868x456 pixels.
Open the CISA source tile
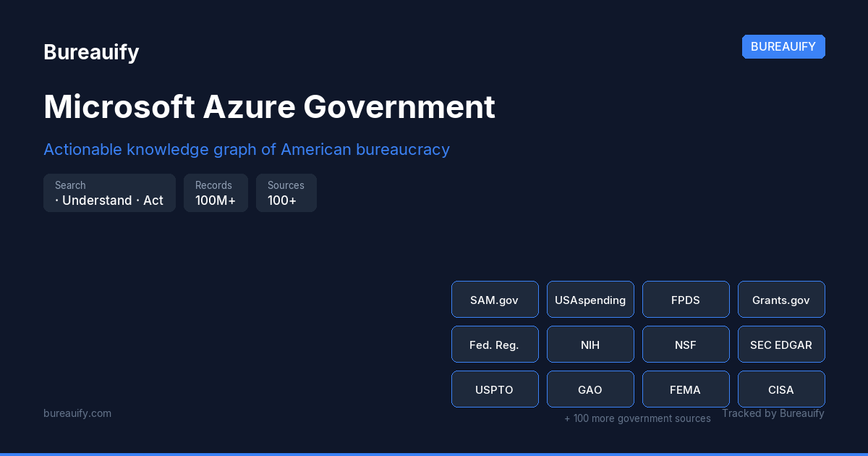[781, 389]
